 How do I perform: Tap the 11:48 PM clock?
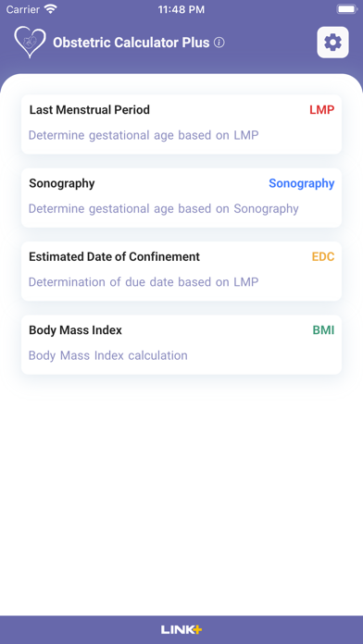[181, 9]
